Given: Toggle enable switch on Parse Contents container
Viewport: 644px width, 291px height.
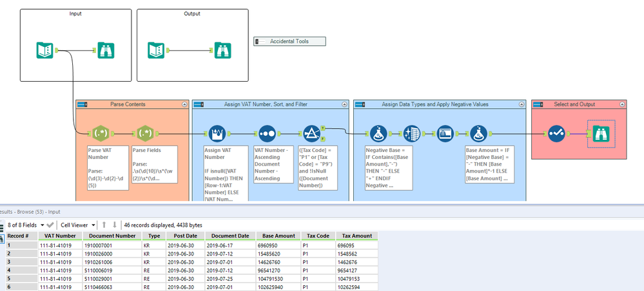Looking at the screenshot, I should coord(83,105).
